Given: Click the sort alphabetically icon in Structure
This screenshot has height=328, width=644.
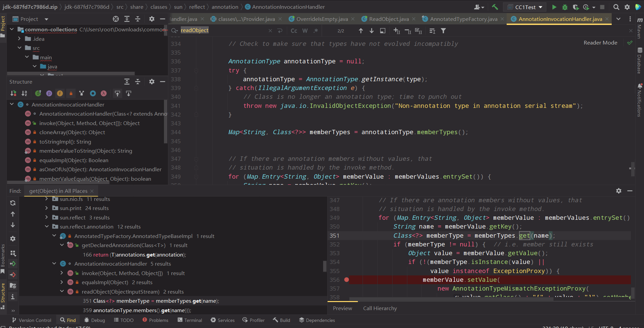Looking at the screenshot, I should click(24, 93).
